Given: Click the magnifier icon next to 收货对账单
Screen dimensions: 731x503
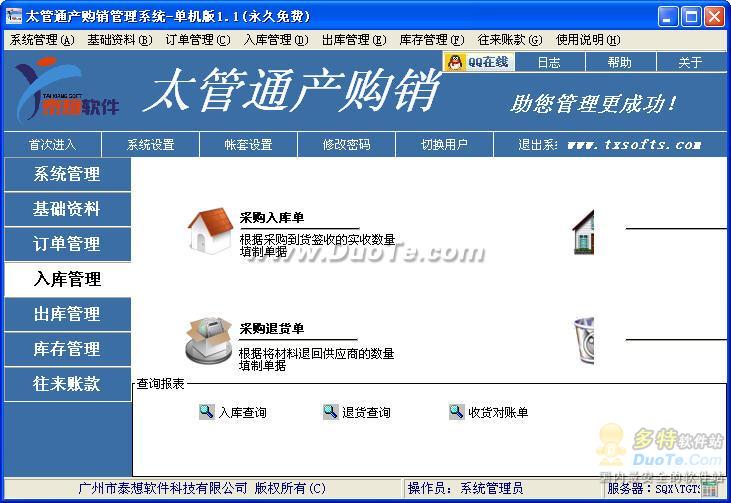Looking at the screenshot, I should pyautogui.click(x=456, y=412).
